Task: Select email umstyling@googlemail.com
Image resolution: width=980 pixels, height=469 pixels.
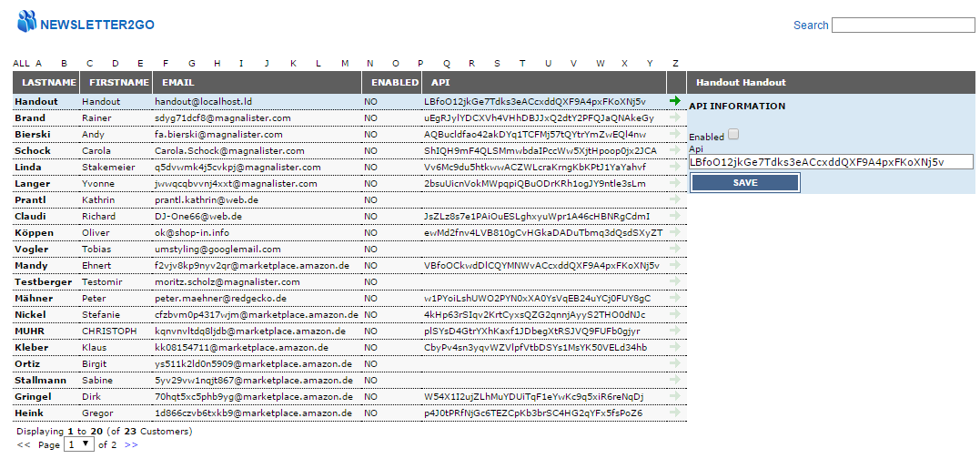Action: tap(217, 249)
